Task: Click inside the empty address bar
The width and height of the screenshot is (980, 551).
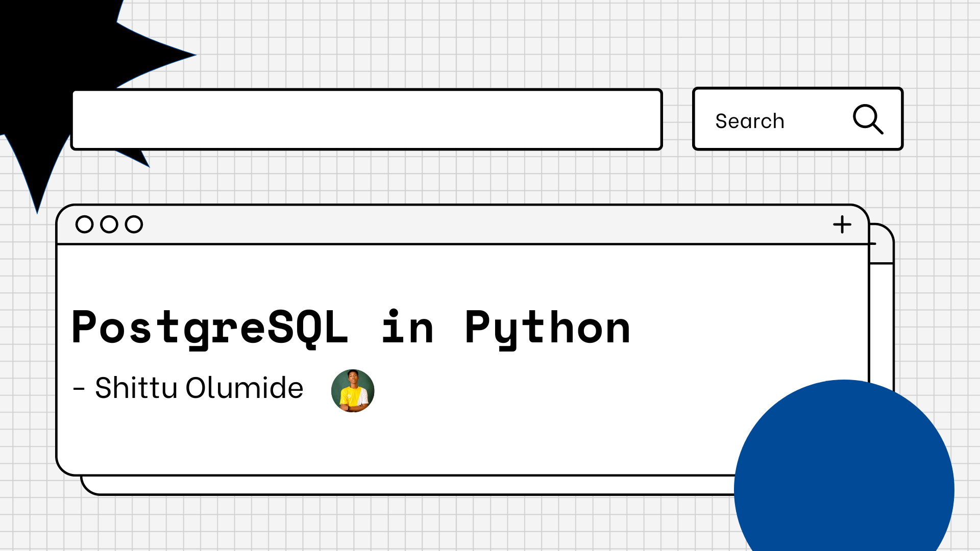Action: pyautogui.click(x=367, y=119)
